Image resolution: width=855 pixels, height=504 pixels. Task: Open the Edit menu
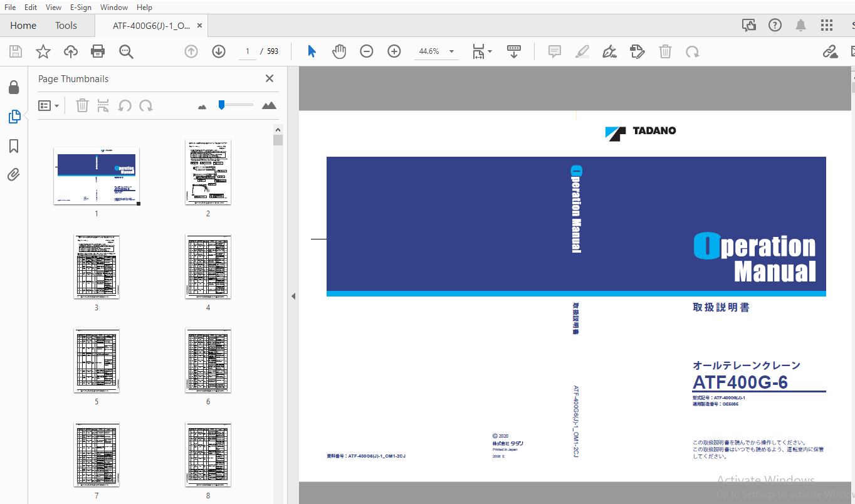30,7
